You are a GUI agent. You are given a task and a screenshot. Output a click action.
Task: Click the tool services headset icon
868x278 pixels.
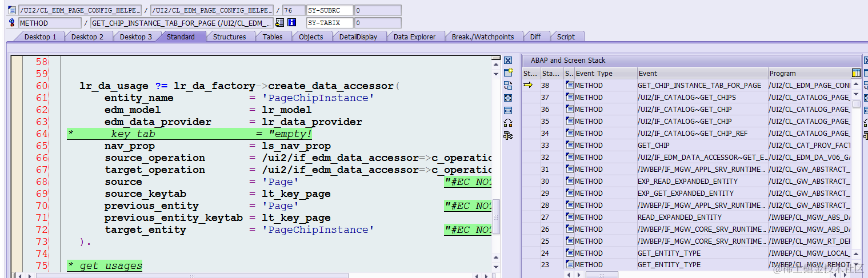click(x=508, y=123)
